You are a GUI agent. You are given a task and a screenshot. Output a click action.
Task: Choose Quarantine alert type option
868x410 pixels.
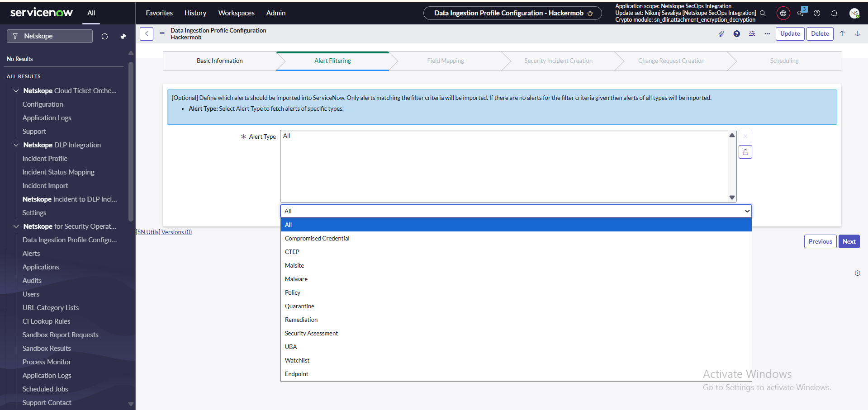coord(516,306)
